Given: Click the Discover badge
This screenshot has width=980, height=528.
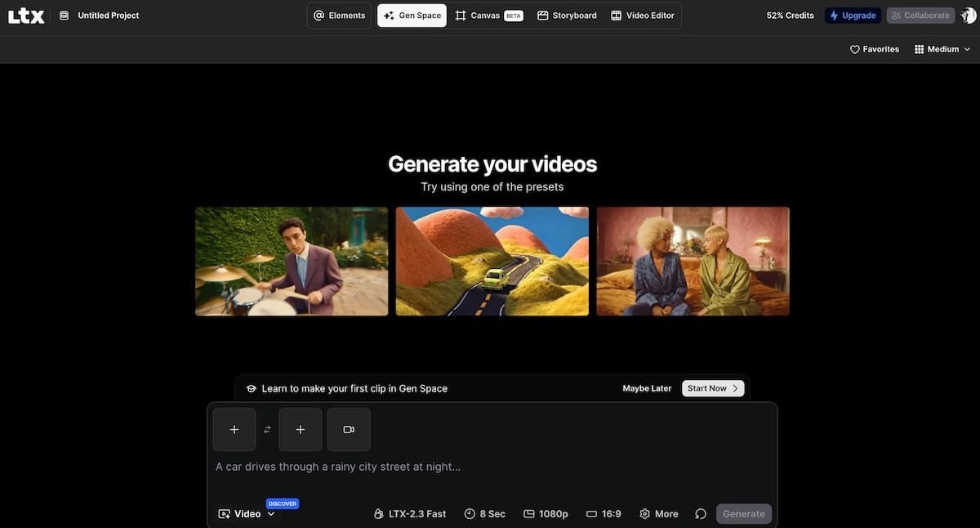Looking at the screenshot, I should 283,503.
